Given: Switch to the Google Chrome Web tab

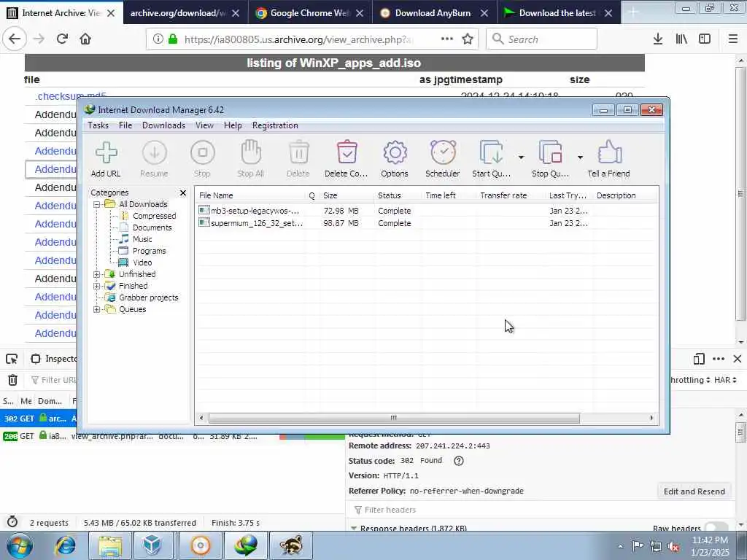Looking at the screenshot, I should click(310, 13).
